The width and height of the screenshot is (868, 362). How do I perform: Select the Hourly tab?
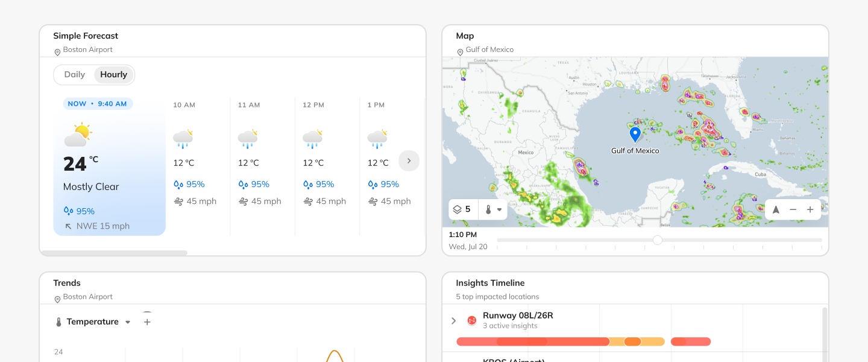click(x=113, y=74)
